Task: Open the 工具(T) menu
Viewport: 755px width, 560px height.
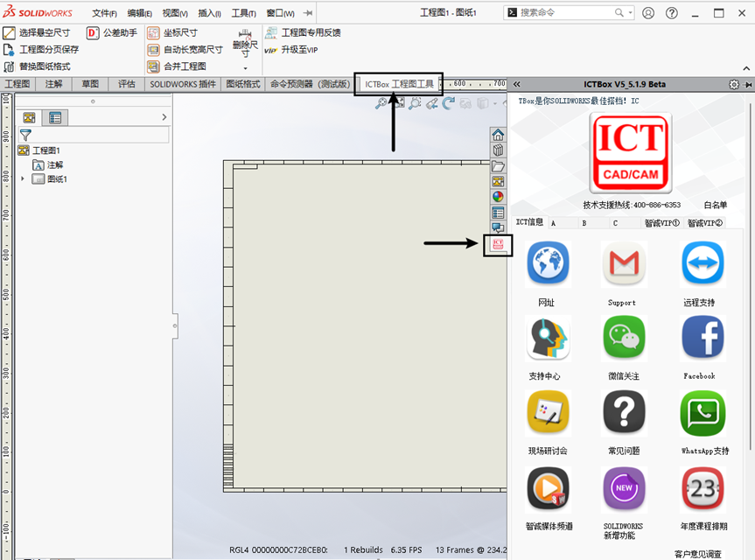Action: click(x=244, y=13)
